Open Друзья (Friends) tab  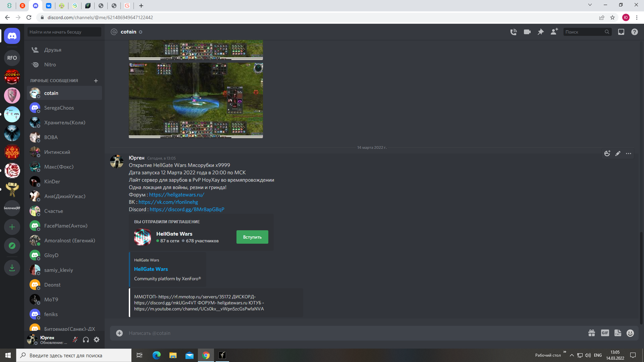tap(64, 50)
